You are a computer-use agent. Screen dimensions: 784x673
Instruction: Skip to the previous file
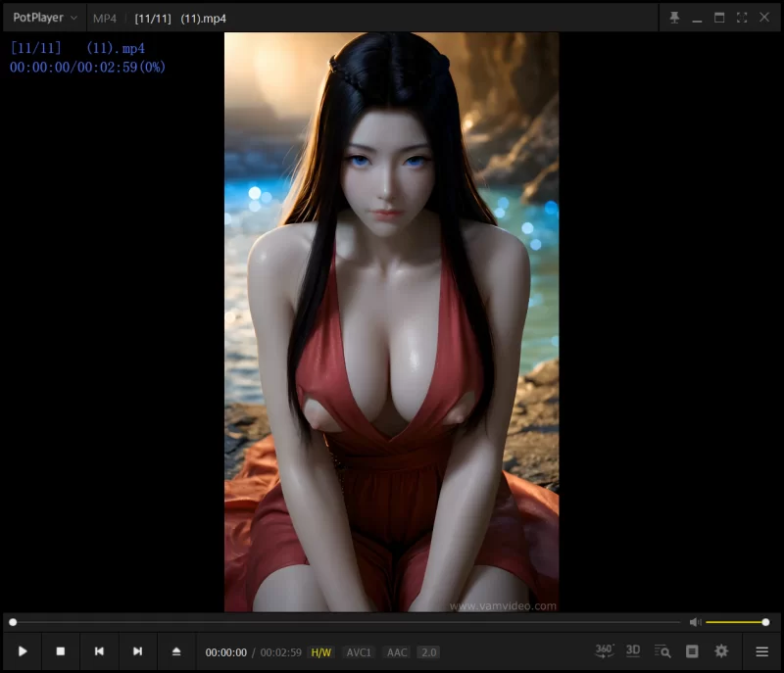click(x=99, y=651)
